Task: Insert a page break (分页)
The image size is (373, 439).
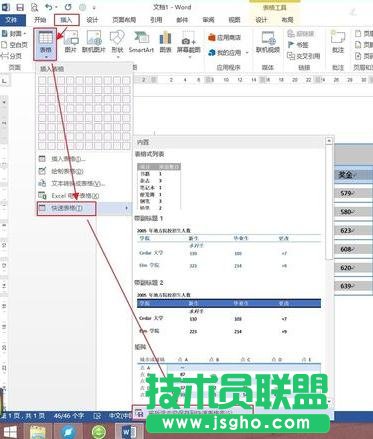Action: click(11, 56)
